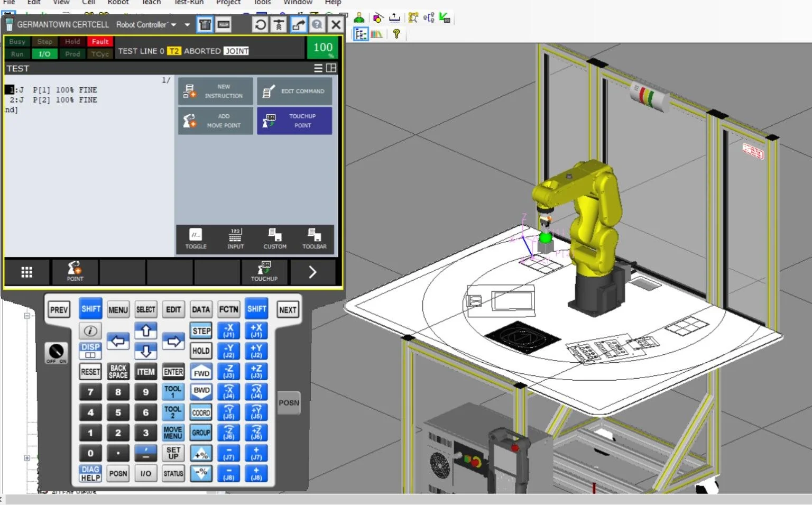812x505 pixels.
Task: Click the RESET key
Action: [90, 372]
